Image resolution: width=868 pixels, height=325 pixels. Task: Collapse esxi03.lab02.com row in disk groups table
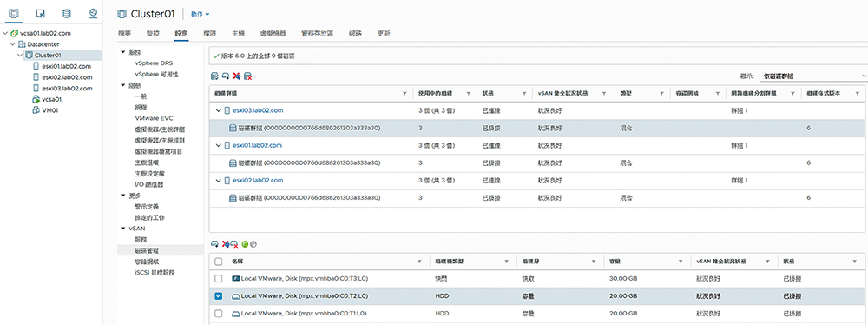coord(219,111)
